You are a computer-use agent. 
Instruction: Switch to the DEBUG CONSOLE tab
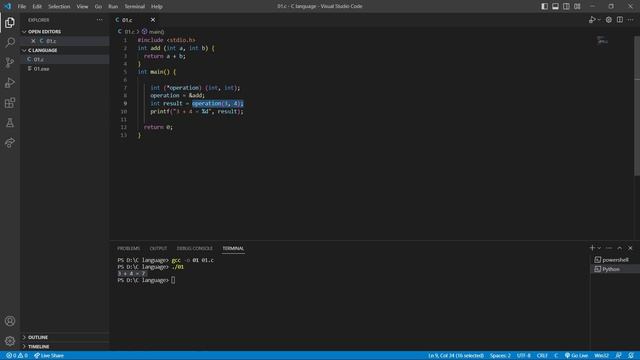tap(195, 248)
